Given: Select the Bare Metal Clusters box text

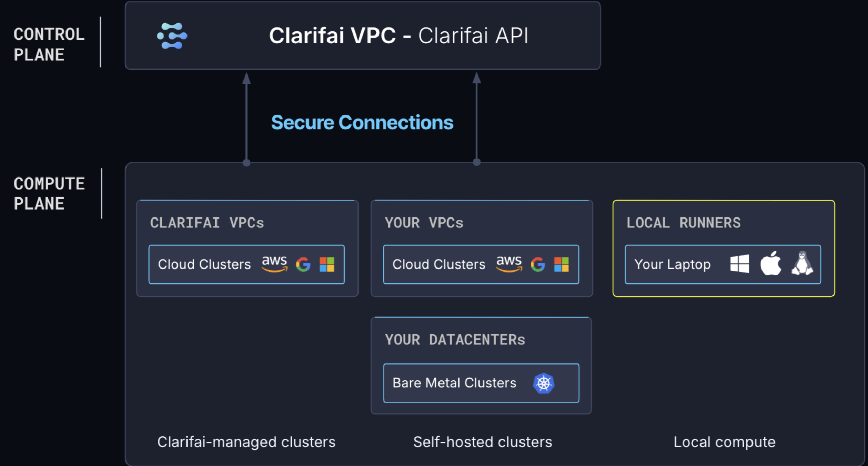Looking at the screenshot, I should [x=454, y=383].
